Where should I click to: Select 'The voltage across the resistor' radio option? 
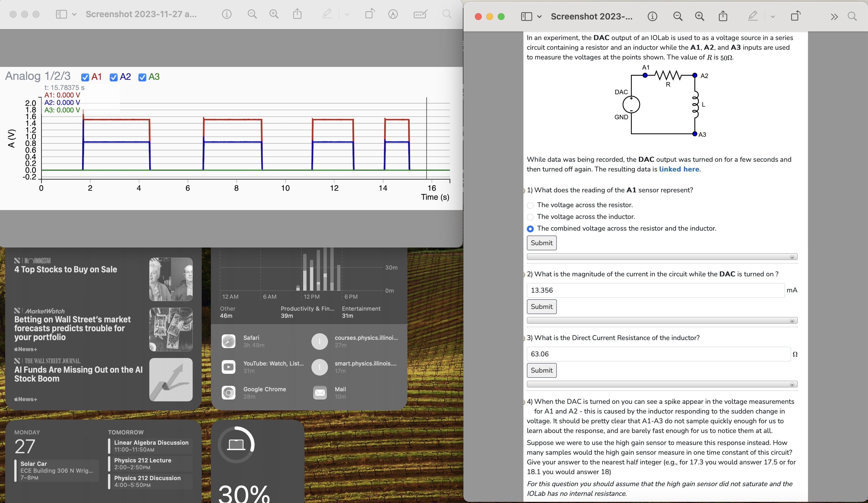[x=530, y=205]
